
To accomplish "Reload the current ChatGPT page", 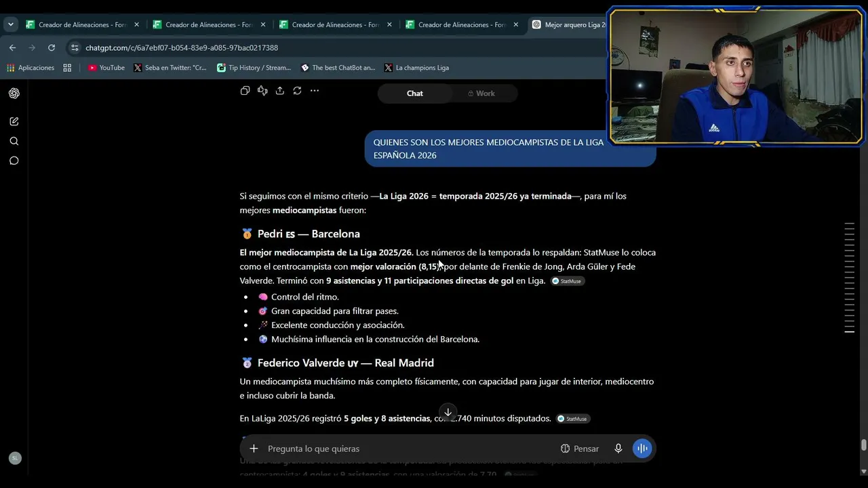I will click(x=52, y=47).
